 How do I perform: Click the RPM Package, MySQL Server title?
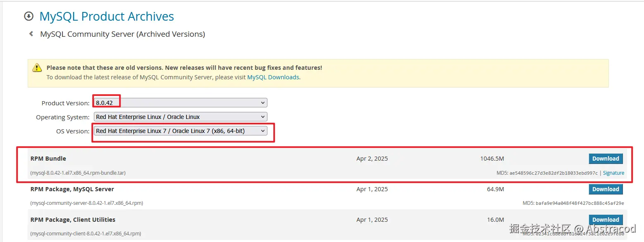point(72,189)
